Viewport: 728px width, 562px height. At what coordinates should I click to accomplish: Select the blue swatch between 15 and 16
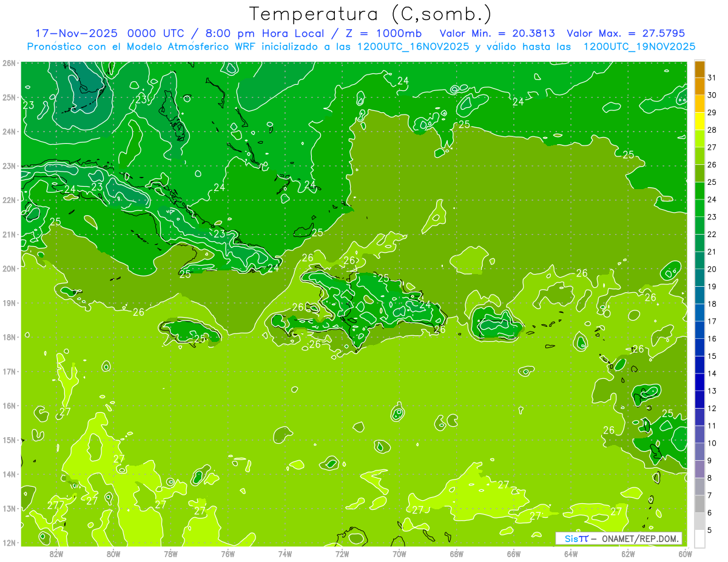[699, 347]
